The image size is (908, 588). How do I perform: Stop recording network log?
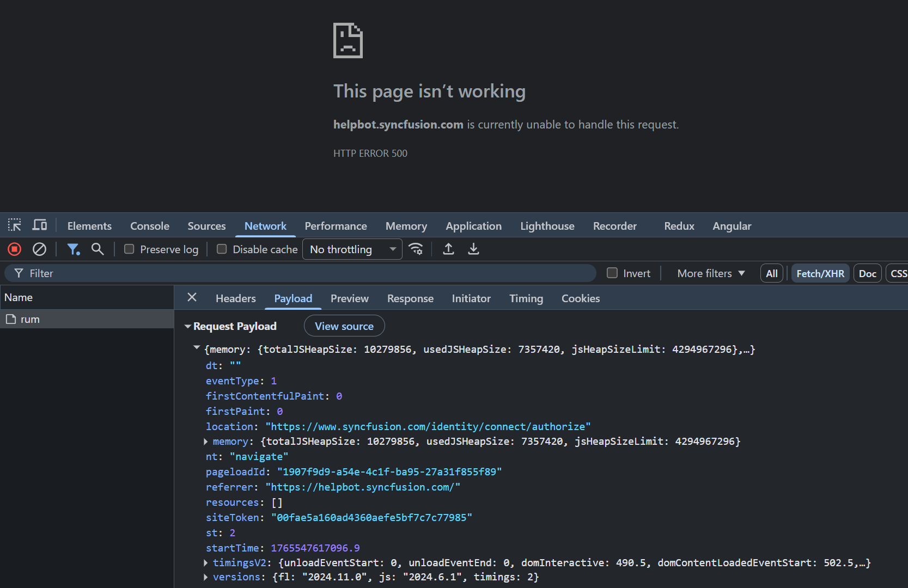15,249
